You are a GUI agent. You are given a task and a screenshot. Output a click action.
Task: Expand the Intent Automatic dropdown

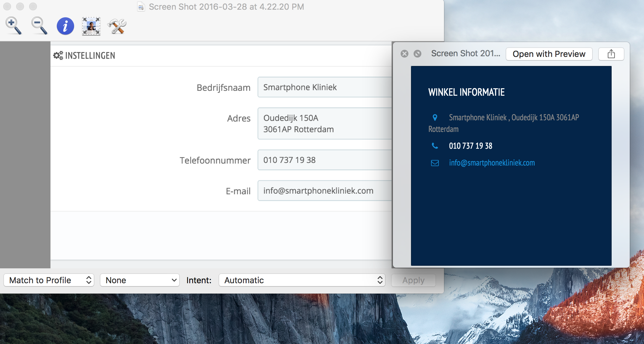[302, 280]
